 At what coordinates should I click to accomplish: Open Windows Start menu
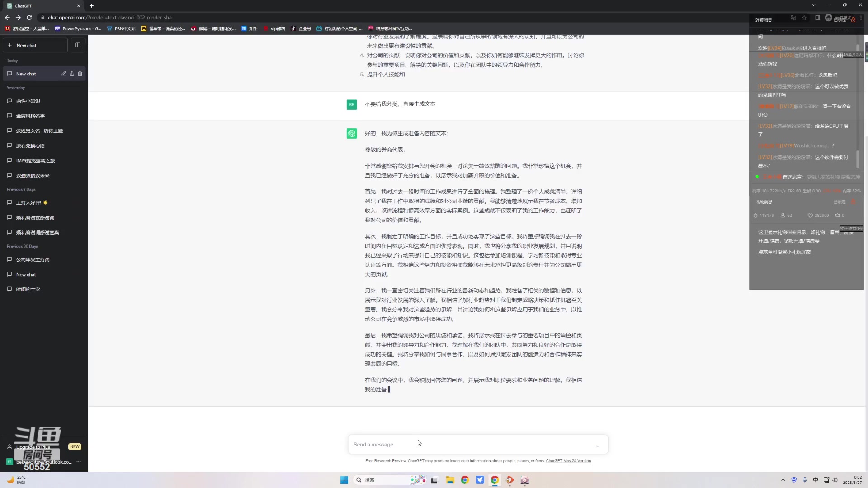pos(344,480)
